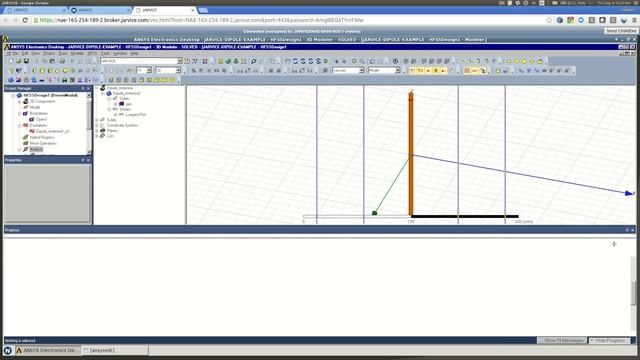Screen dimensions: 640x360
Task: Click the Planes icon in modeler tree
Action: [103, 131]
